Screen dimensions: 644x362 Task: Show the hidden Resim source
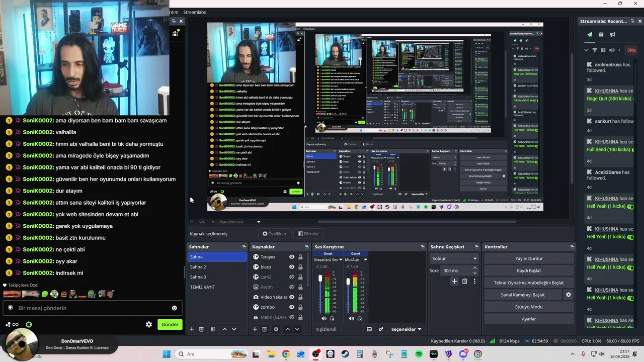[x=291, y=287]
